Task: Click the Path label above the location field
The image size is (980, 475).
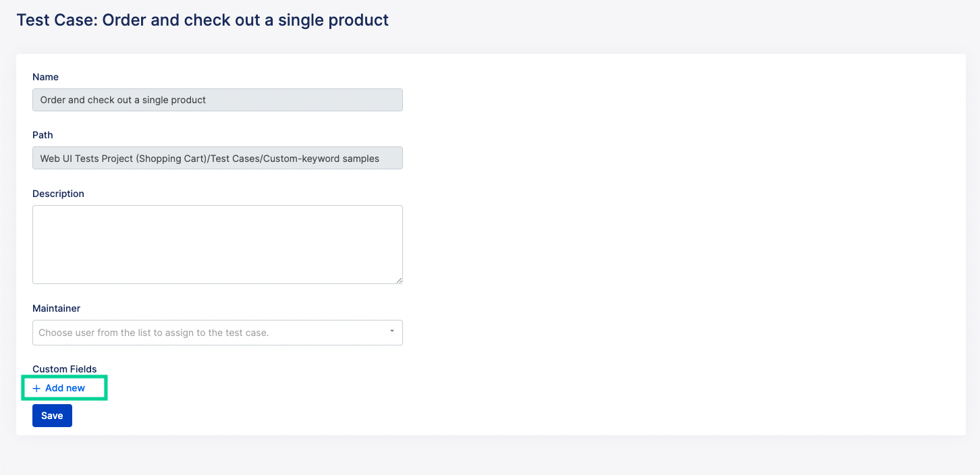Action: pos(42,135)
